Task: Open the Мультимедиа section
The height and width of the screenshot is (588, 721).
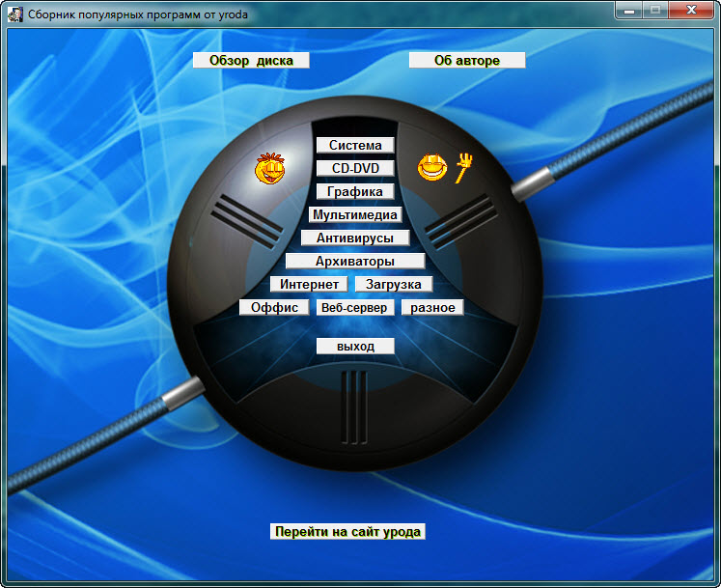Action: [355, 214]
